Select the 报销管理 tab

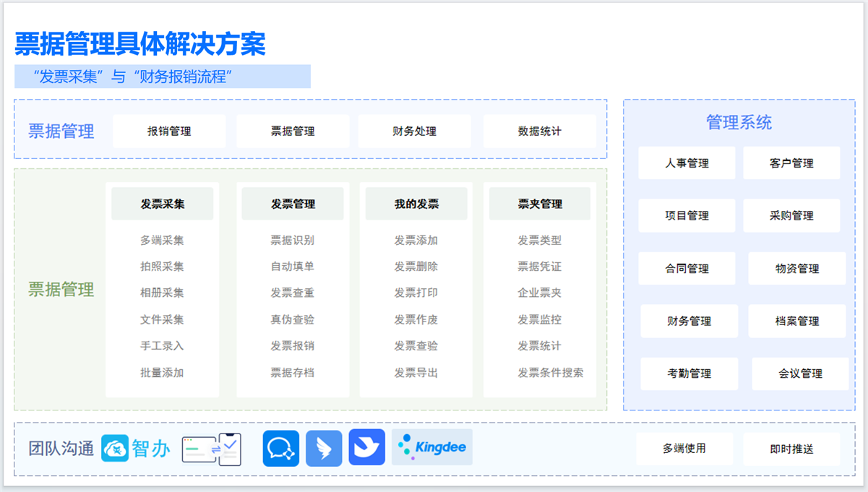(169, 131)
